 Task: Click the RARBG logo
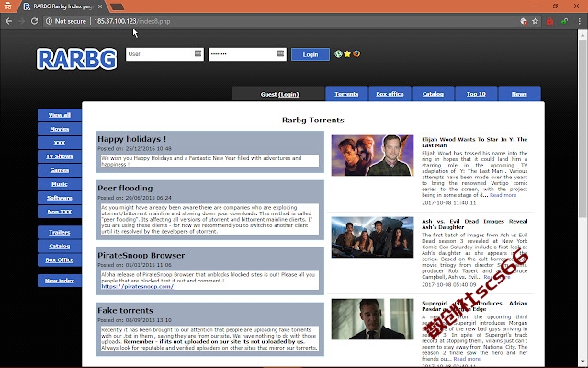pyautogui.click(x=77, y=59)
